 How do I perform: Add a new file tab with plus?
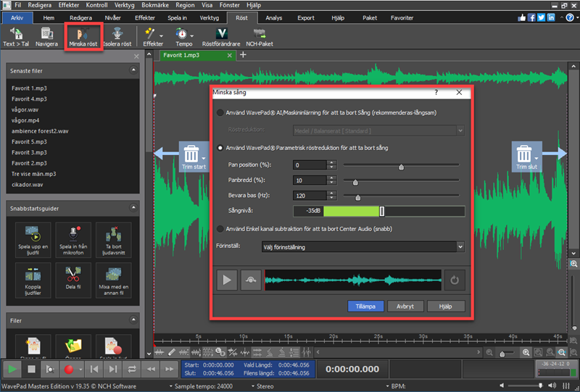click(x=243, y=55)
